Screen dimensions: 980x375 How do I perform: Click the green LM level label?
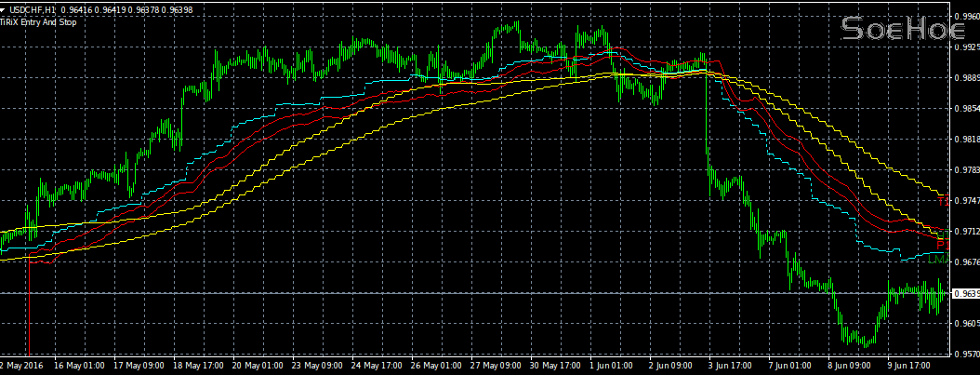(937, 260)
